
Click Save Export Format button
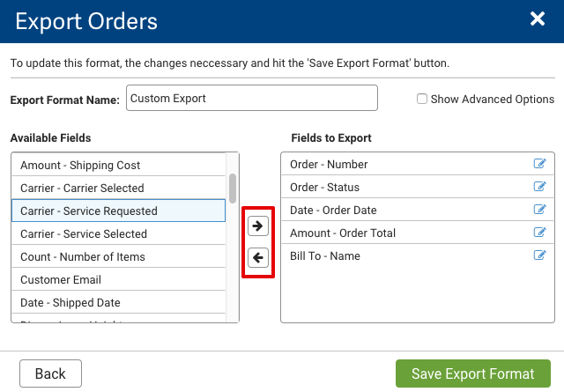click(473, 374)
